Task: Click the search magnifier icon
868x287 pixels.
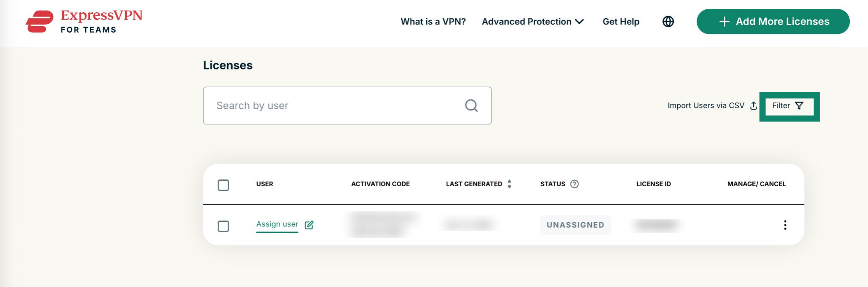Action: point(471,105)
